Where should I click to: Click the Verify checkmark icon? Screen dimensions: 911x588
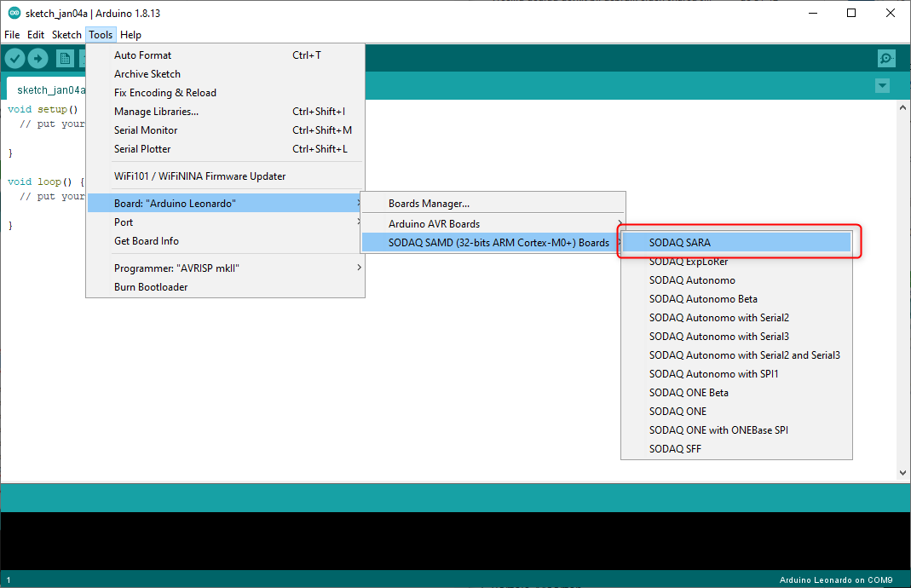[x=15, y=58]
